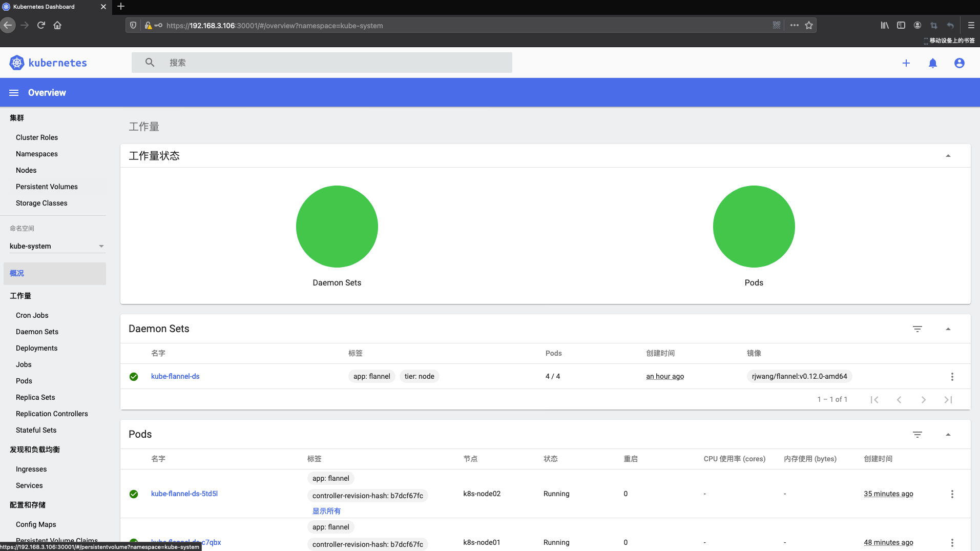
Task: Open the namespace kube-system dropdown
Action: [x=57, y=246]
